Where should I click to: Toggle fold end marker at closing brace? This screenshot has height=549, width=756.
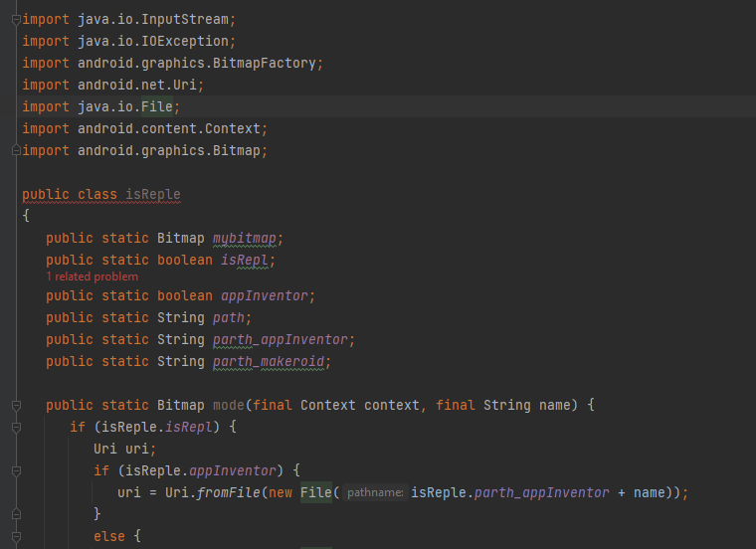click(x=16, y=514)
